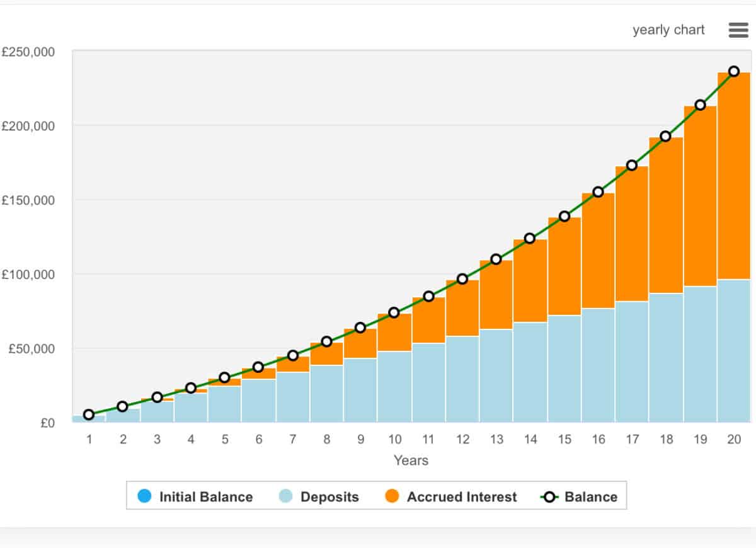The height and width of the screenshot is (548, 756).
Task: Click the orange Accrued Interest legend circle
Action: pyautogui.click(x=392, y=496)
